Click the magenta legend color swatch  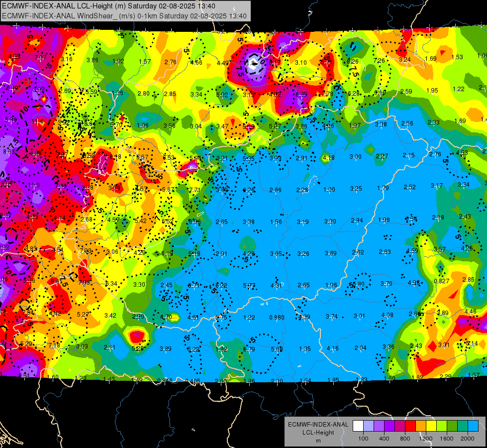tap(400, 426)
